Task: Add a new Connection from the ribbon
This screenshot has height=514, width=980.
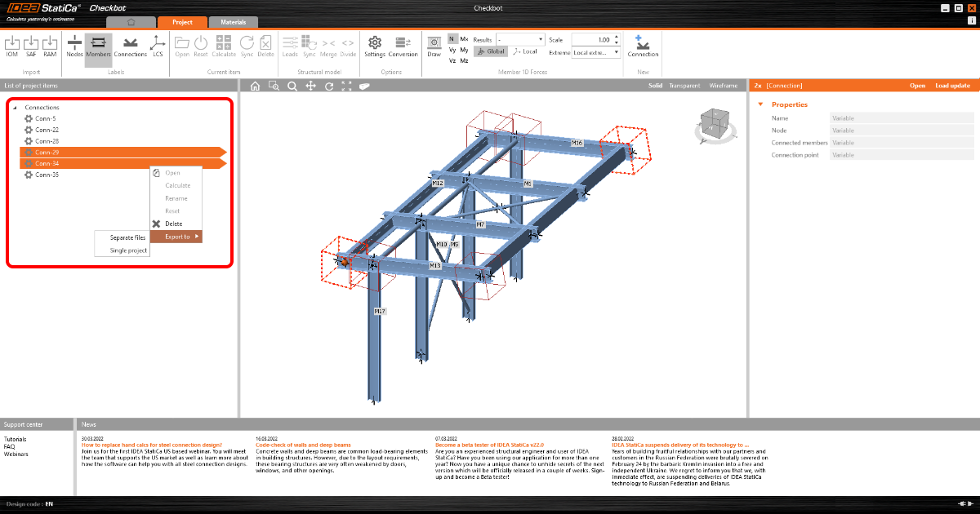Action: [643, 45]
